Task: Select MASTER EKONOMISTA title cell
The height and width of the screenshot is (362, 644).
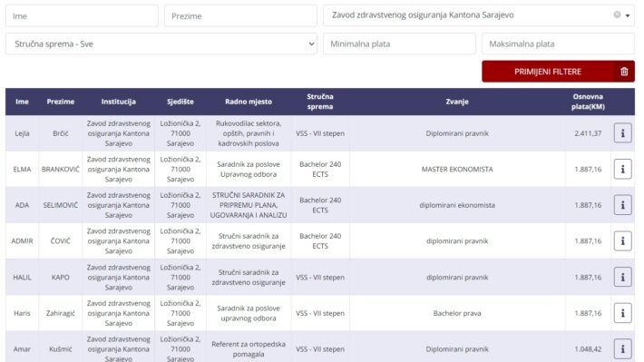Action: (457, 169)
